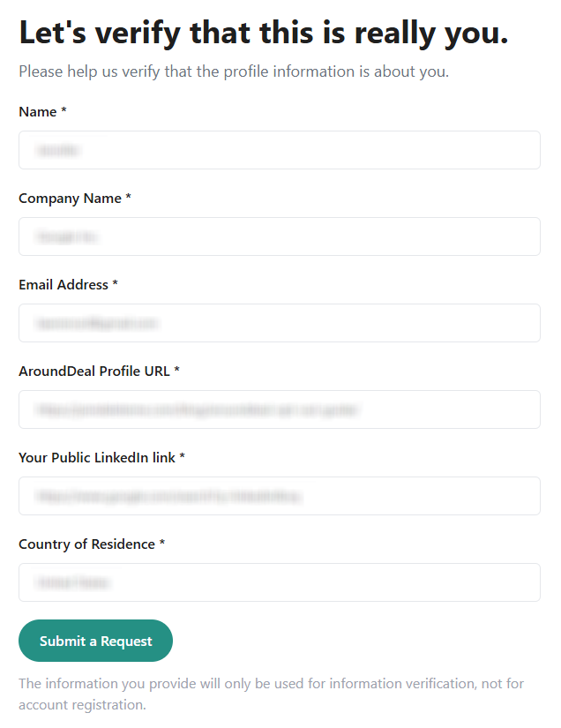Screen dimensions: 561x728
Task: Focus the Company Name text box
Action: 279,236
